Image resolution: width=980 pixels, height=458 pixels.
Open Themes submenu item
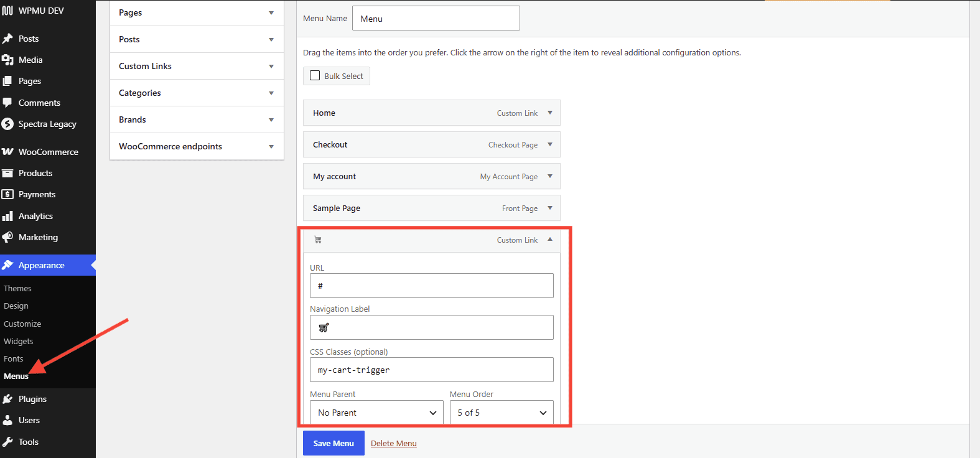(17, 289)
